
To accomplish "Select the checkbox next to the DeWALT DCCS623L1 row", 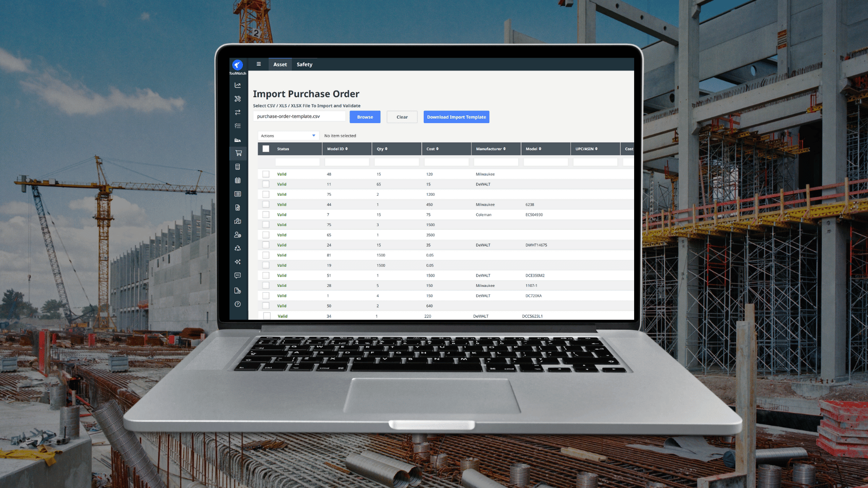I will click(266, 316).
